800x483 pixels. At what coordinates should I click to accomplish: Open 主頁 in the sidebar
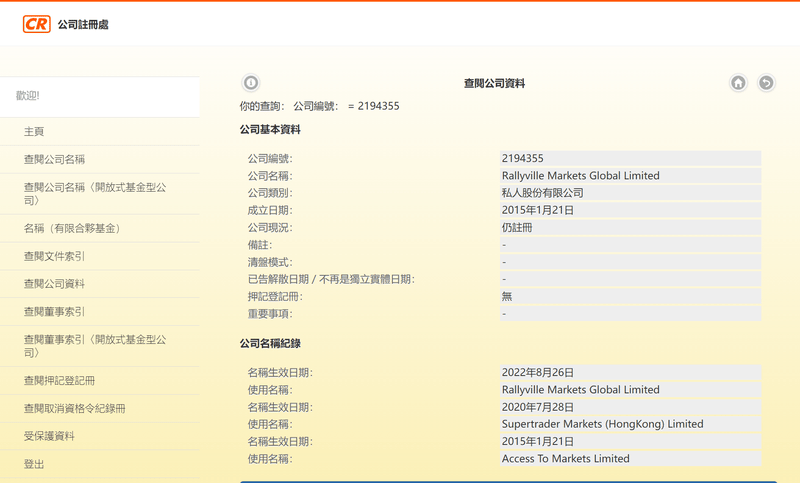pyautogui.click(x=34, y=132)
